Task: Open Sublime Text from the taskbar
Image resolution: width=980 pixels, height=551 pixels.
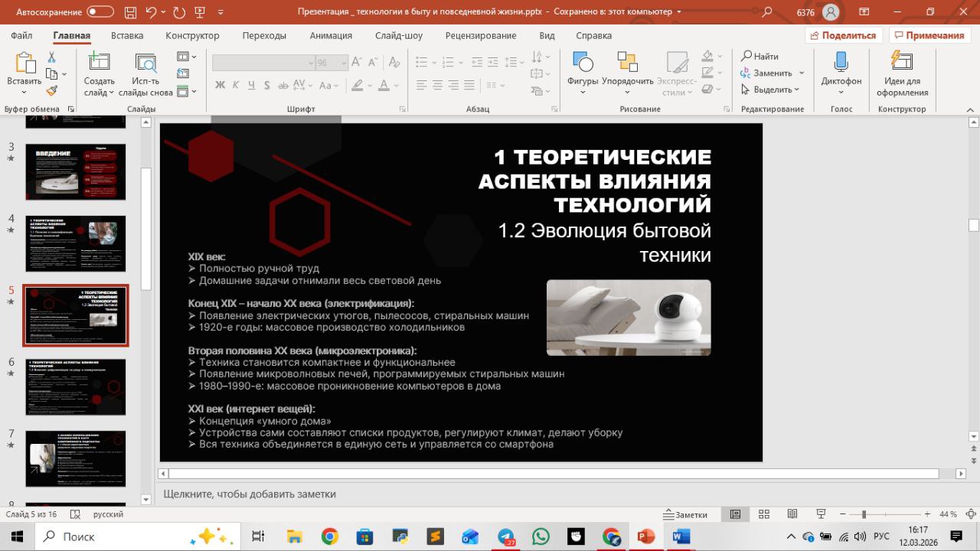Action: 435,536
